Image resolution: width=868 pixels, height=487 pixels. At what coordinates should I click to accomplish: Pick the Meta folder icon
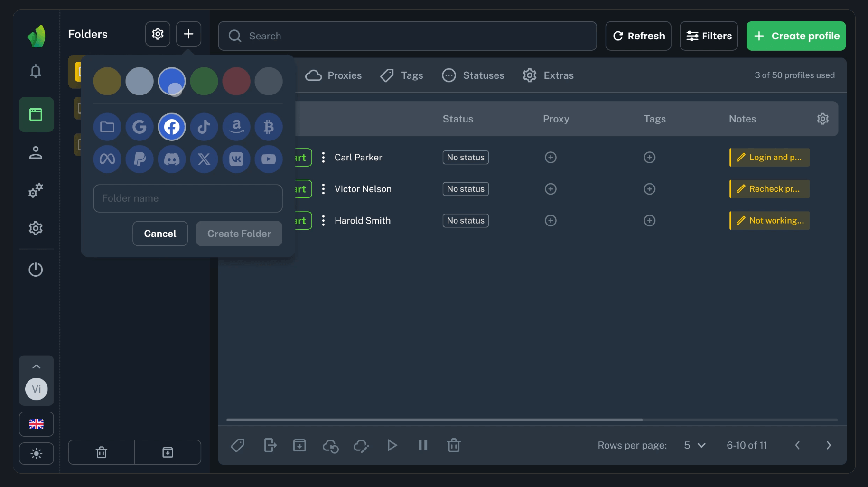click(x=107, y=159)
